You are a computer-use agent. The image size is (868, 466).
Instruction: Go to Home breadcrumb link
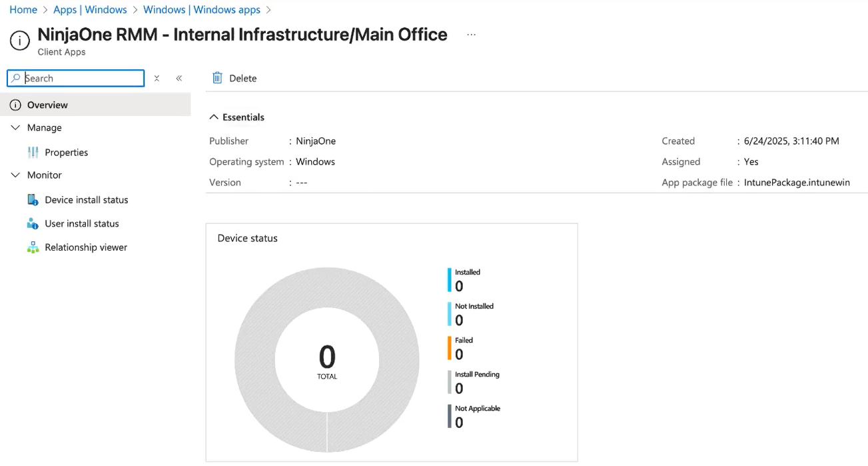point(23,10)
